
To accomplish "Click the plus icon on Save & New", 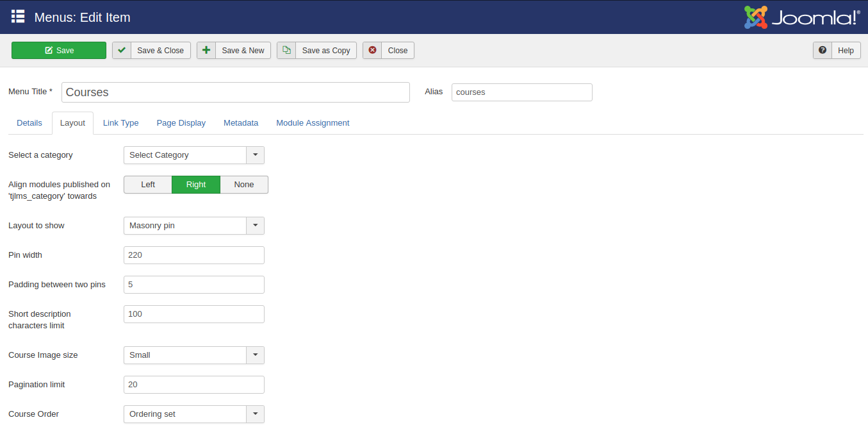I will click(x=206, y=51).
